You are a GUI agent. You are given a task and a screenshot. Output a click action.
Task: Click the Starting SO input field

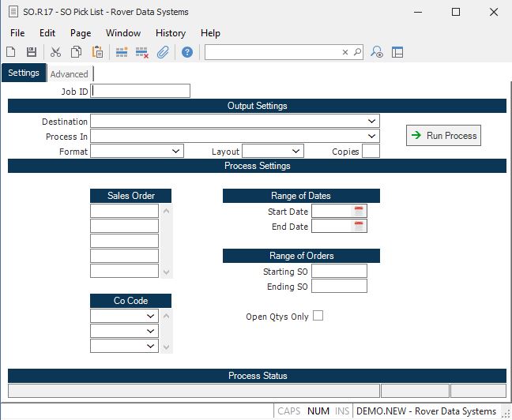tap(339, 271)
